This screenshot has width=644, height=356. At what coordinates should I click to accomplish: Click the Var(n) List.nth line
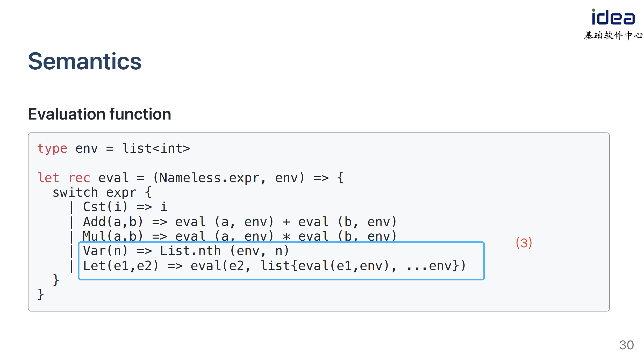click(186, 251)
